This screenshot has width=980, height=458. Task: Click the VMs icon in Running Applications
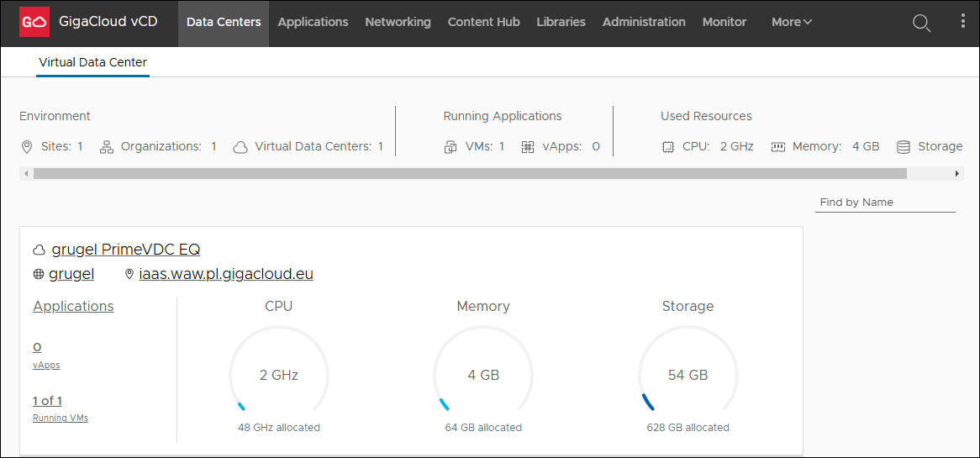pyautogui.click(x=450, y=147)
